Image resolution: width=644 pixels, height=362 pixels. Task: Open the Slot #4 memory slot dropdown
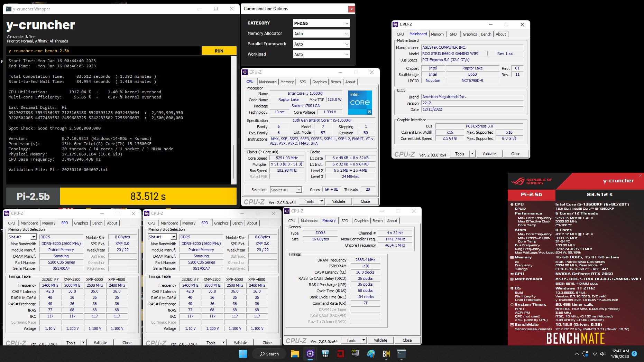162,237
